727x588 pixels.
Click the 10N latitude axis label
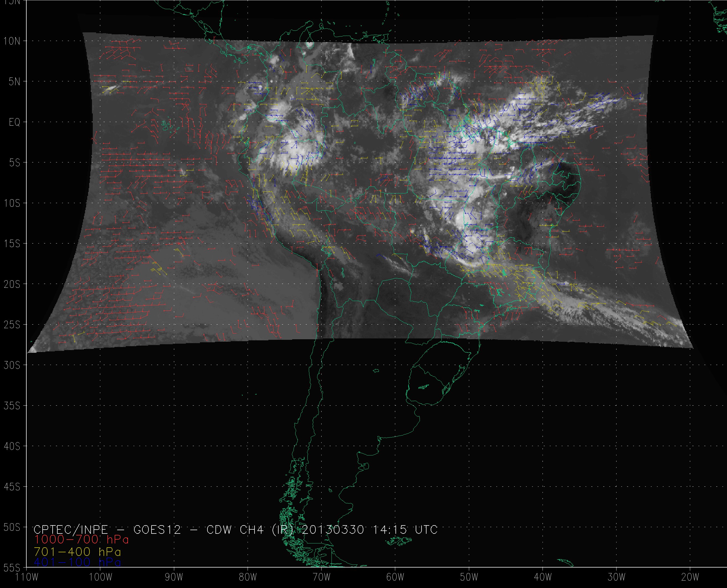click(12, 41)
